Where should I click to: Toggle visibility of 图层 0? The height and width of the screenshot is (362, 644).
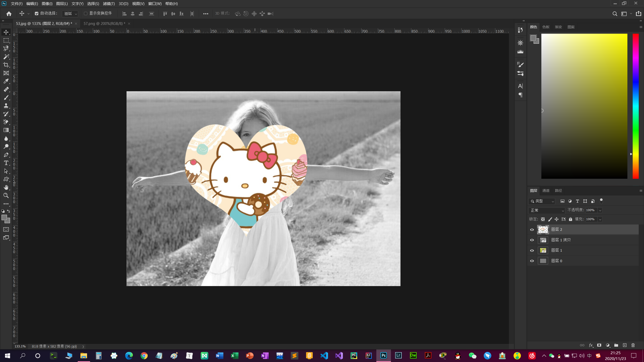[532, 261]
